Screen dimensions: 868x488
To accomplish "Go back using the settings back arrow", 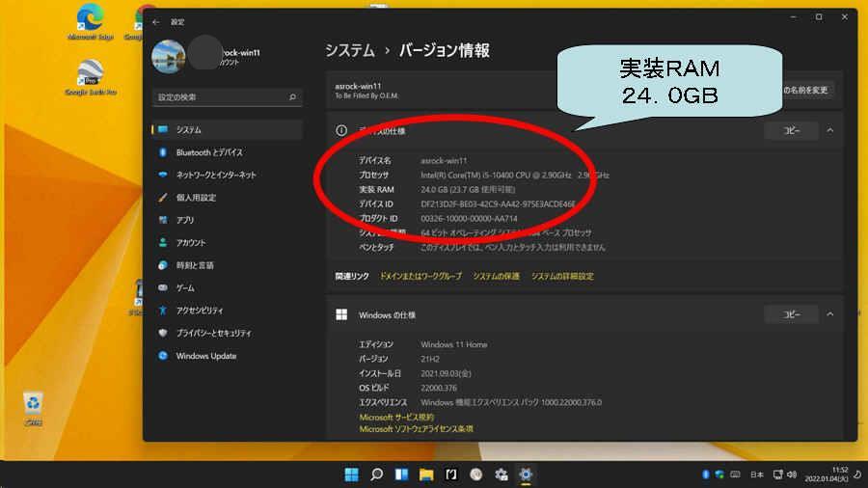I will pyautogui.click(x=156, y=22).
